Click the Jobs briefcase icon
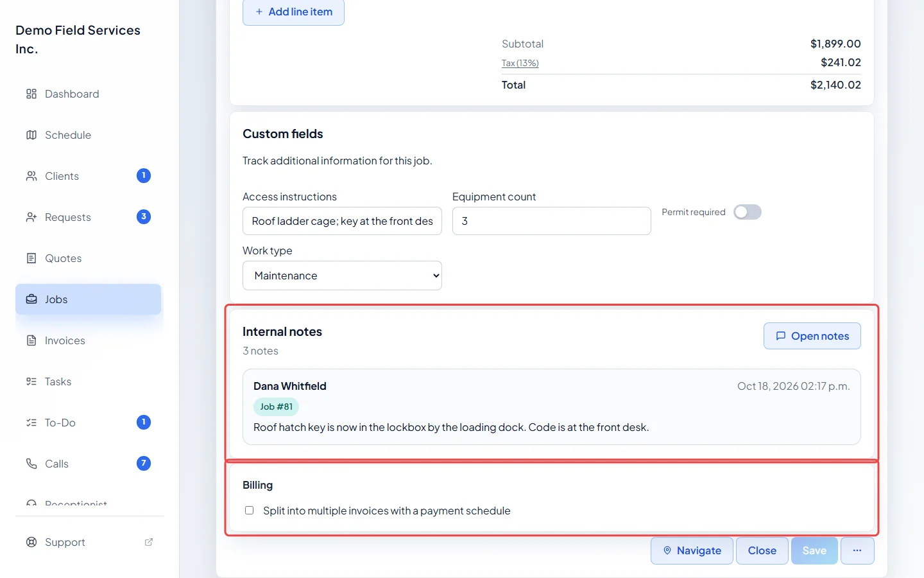 coord(31,299)
